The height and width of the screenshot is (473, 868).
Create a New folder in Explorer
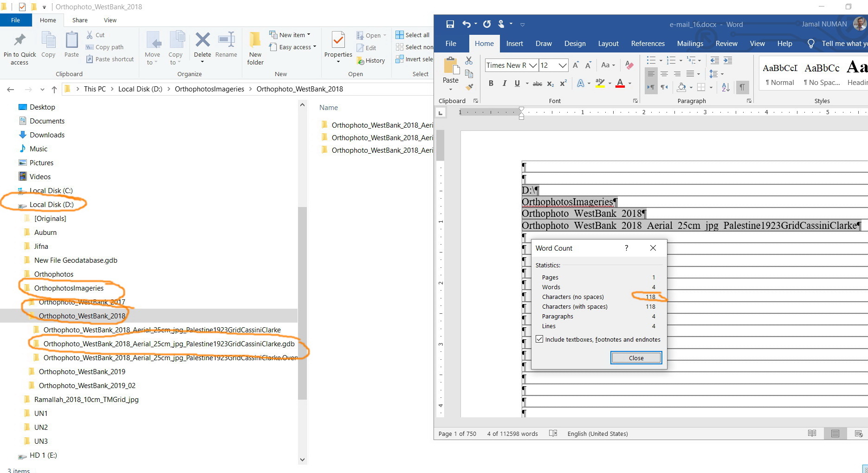point(255,48)
